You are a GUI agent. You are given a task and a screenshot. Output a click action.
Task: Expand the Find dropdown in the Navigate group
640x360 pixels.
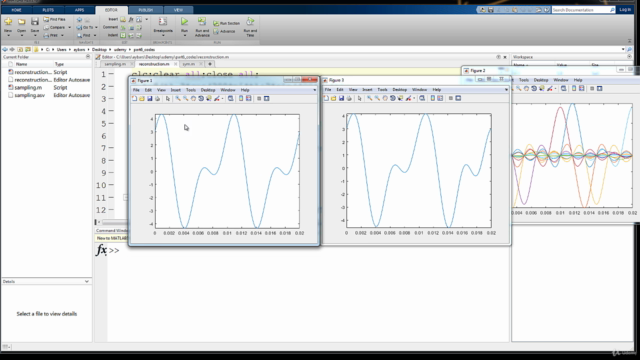click(95, 36)
